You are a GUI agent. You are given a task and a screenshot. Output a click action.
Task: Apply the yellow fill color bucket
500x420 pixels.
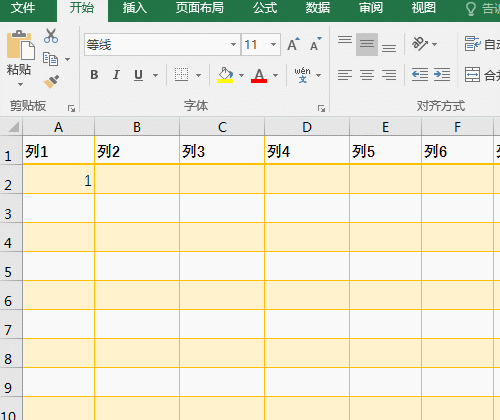225,75
